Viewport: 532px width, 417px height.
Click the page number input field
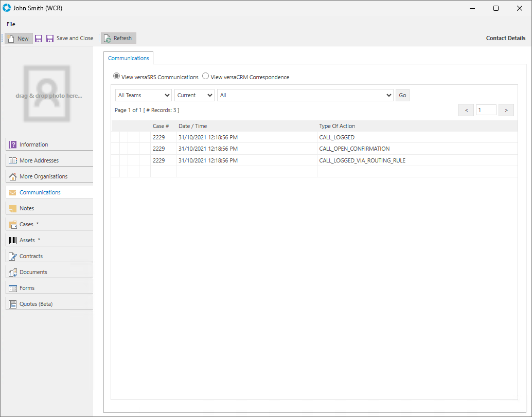coord(486,110)
